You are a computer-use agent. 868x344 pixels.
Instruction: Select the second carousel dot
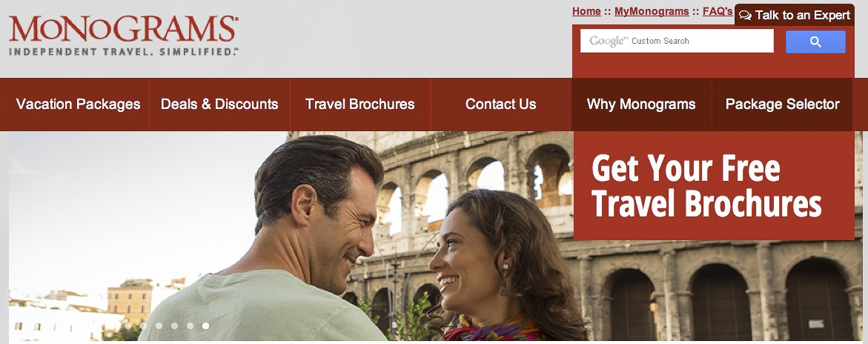[143, 325]
